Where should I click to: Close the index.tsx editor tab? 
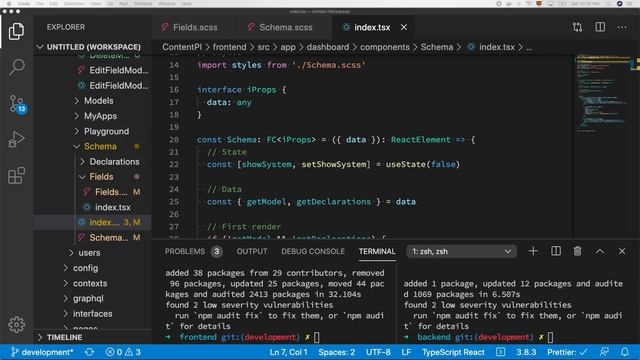[404, 27]
